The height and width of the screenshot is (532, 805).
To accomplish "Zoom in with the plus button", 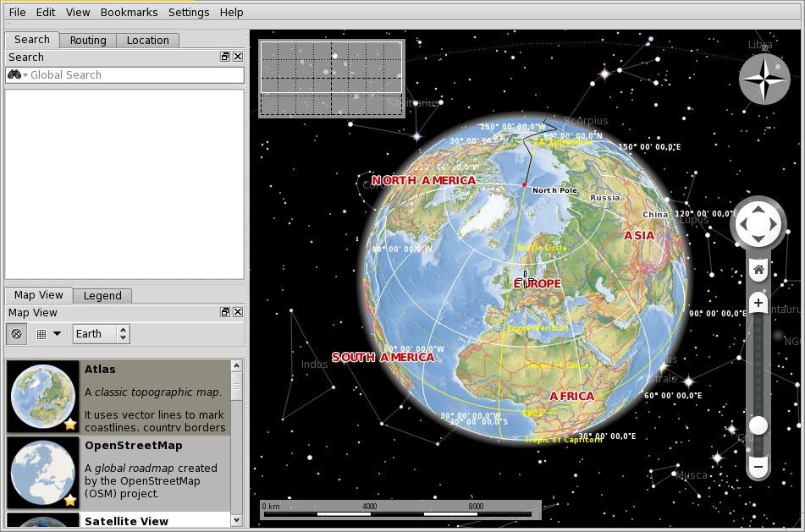I will [x=758, y=303].
